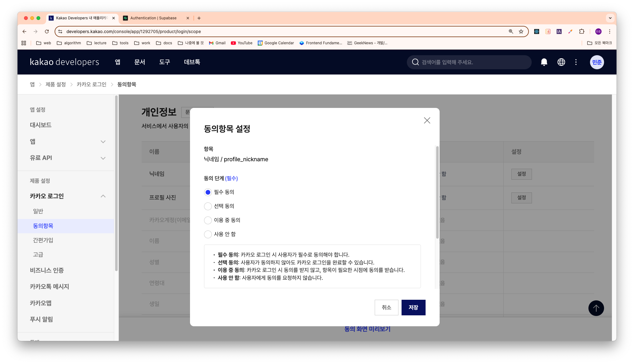
Task: Click the Kakao header three-dot menu
Action: click(x=576, y=62)
